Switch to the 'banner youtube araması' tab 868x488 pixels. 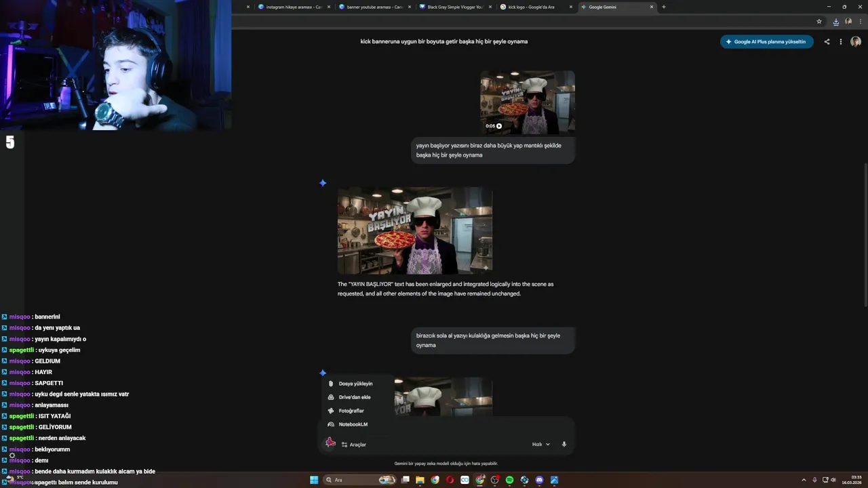[x=373, y=7]
